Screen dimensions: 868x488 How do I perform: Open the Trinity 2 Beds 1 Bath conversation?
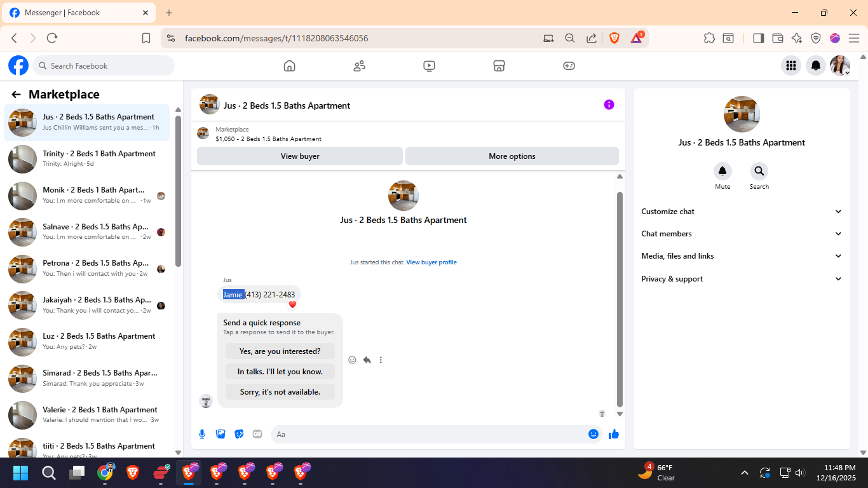pos(87,159)
